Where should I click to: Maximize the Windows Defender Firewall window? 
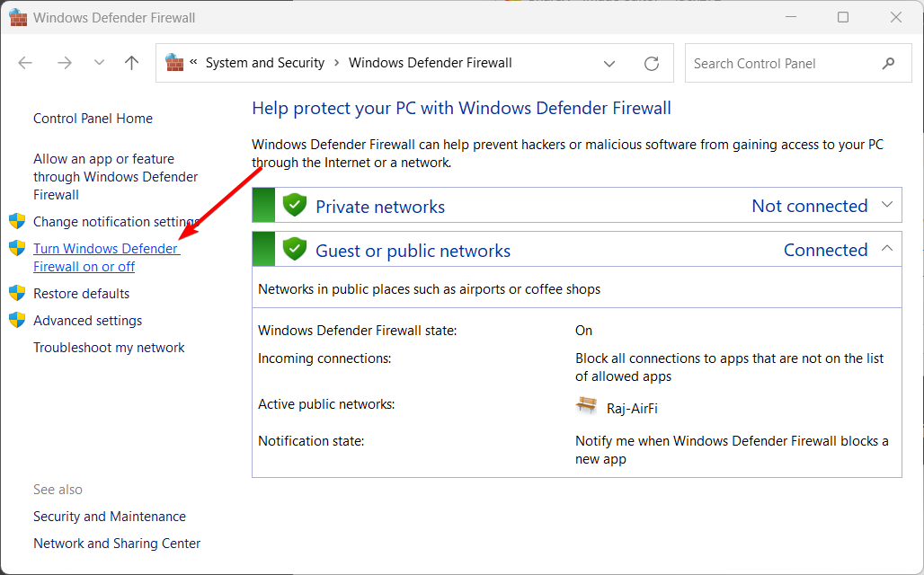(x=843, y=17)
